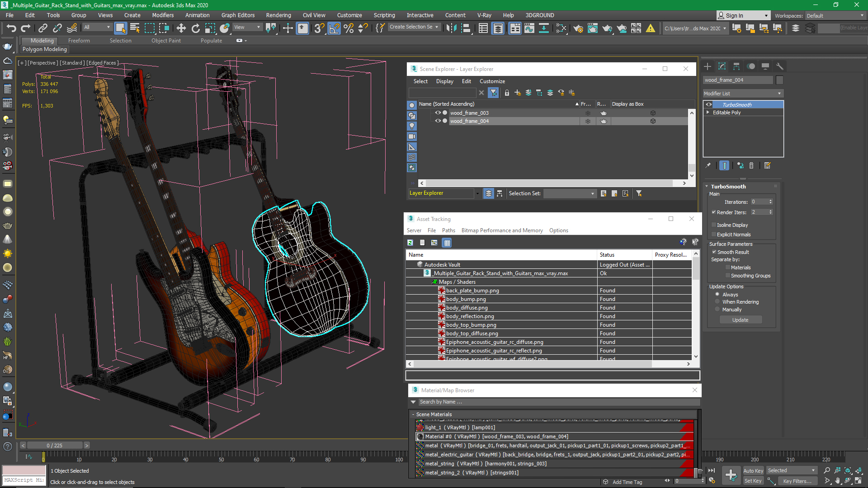Select the Manually update radio option

pos(717,310)
